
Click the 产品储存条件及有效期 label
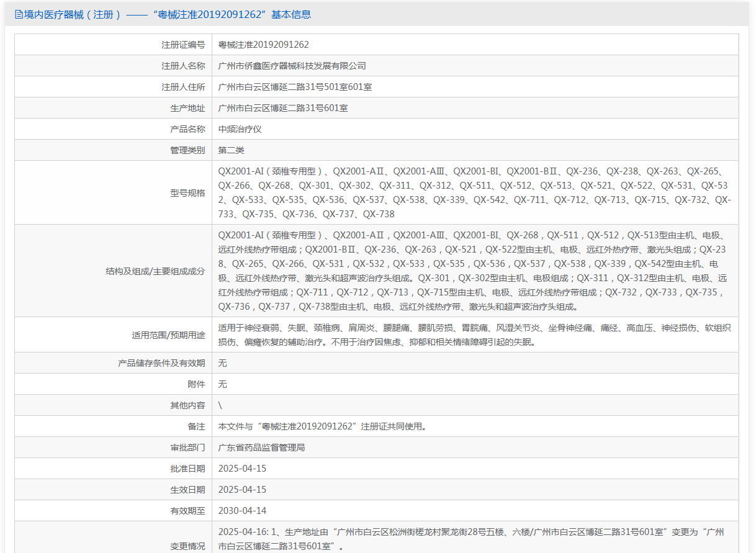point(161,363)
